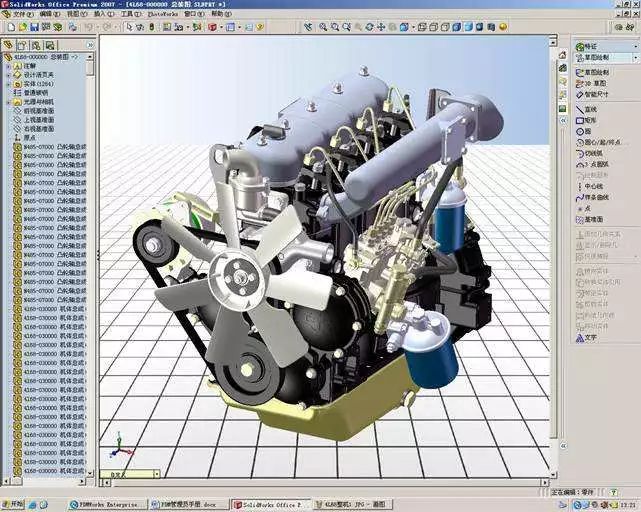641x512 pixels.
Task: Open the 草图绘制 CommandManager dropdown
Action: pyautogui.click(x=636, y=58)
